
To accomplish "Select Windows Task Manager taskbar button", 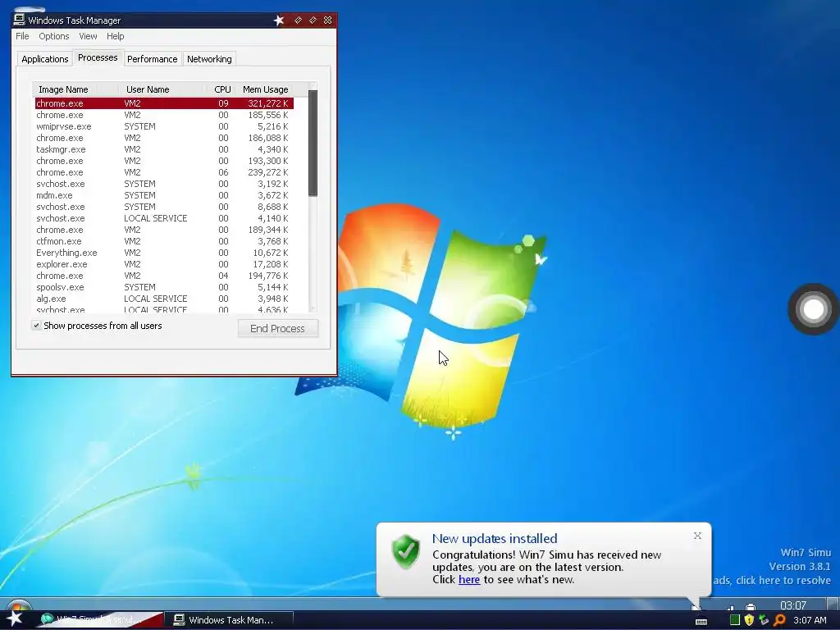I will [229, 620].
